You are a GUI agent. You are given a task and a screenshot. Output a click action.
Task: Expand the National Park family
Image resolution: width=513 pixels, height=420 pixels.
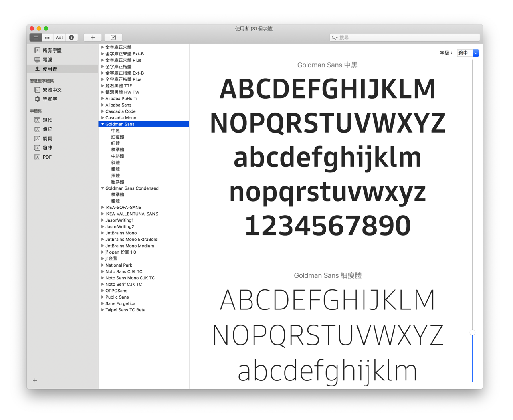(x=103, y=265)
